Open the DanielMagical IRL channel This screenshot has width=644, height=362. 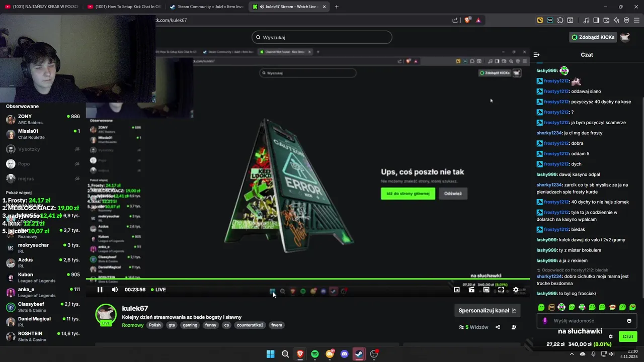pyautogui.click(x=43, y=322)
